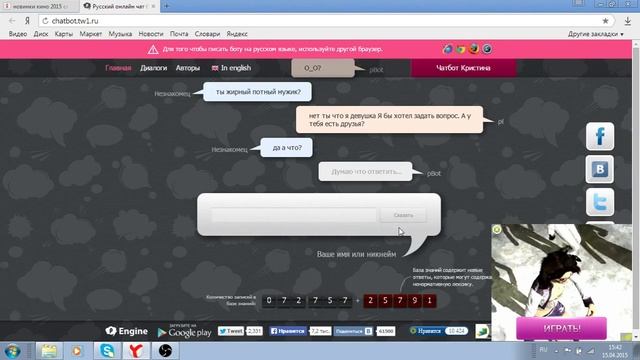Close the ad with green corner icon
The width and height of the screenshot is (640, 360).
(x=497, y=229)
